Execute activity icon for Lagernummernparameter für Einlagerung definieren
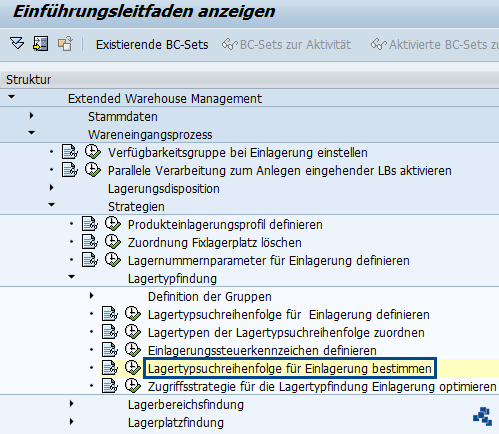 113,260
